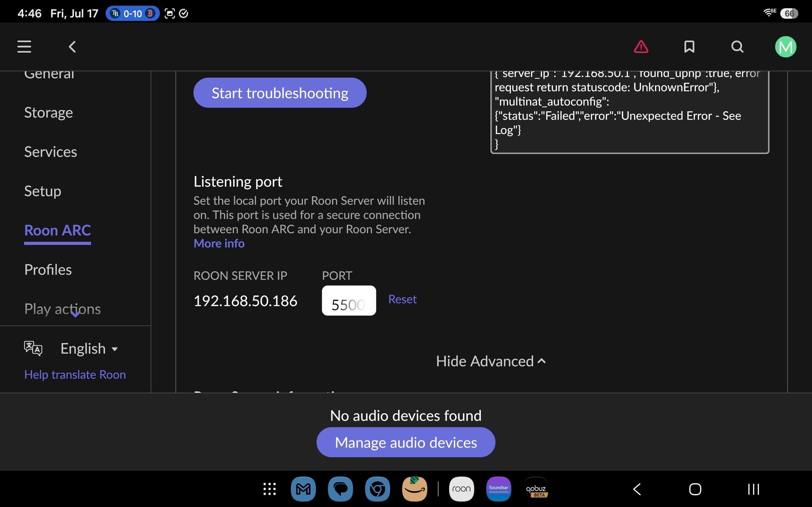Click into the PORT input field
Viewport: 812px width, 507px height.
[x=349, y=300]
